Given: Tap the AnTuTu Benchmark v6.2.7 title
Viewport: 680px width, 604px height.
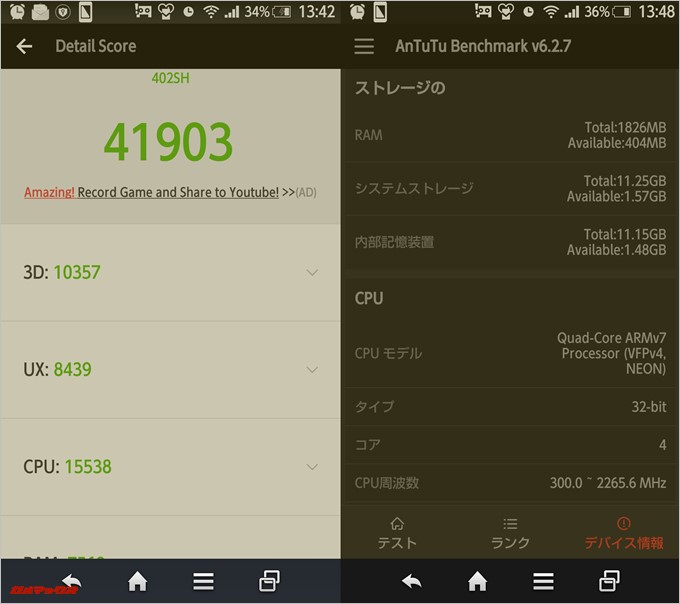Looking at the screenshot, I should 483,46.
